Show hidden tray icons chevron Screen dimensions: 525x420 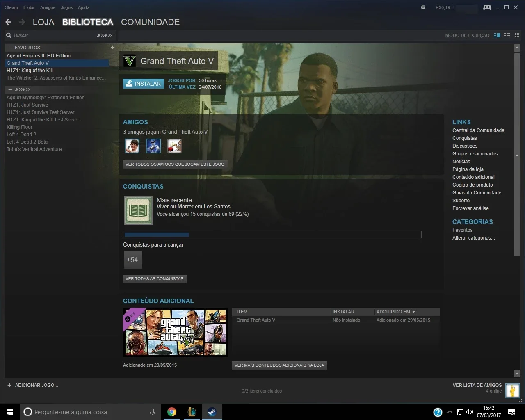point(450,412)
